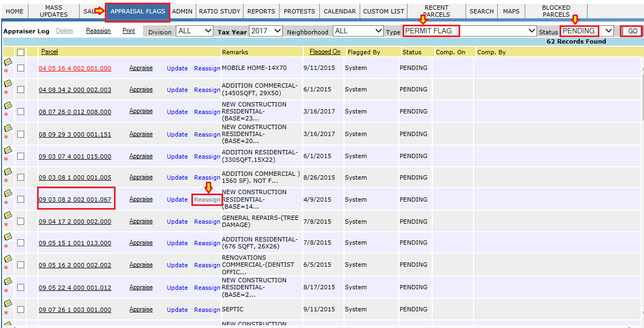Click note icon beside parcel 09 05 15 1 001 013.000
This screenshot has width=644, height=328.
(8, 237)
